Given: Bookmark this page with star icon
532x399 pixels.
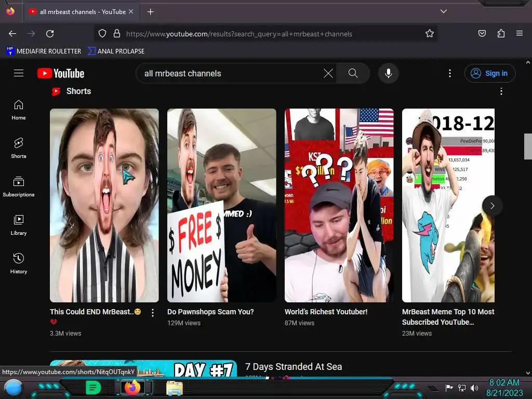Looking at the screenshot, I should tap(430, 34).
